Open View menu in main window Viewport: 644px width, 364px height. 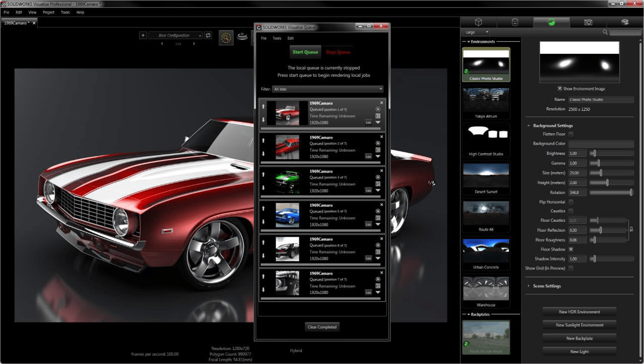(32, 12)
